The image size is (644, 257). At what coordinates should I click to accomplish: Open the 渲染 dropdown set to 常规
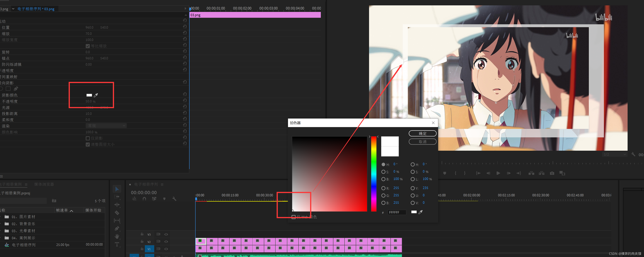click(x=106, y=126)
